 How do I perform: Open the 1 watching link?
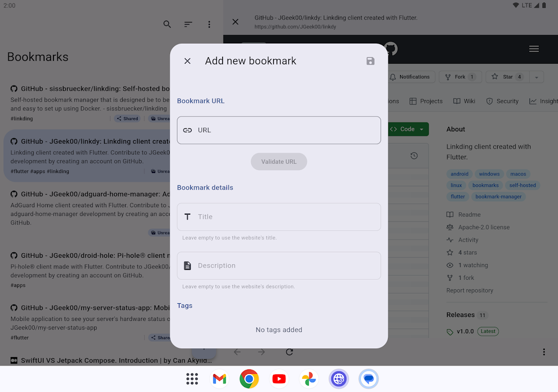[467, 266]
